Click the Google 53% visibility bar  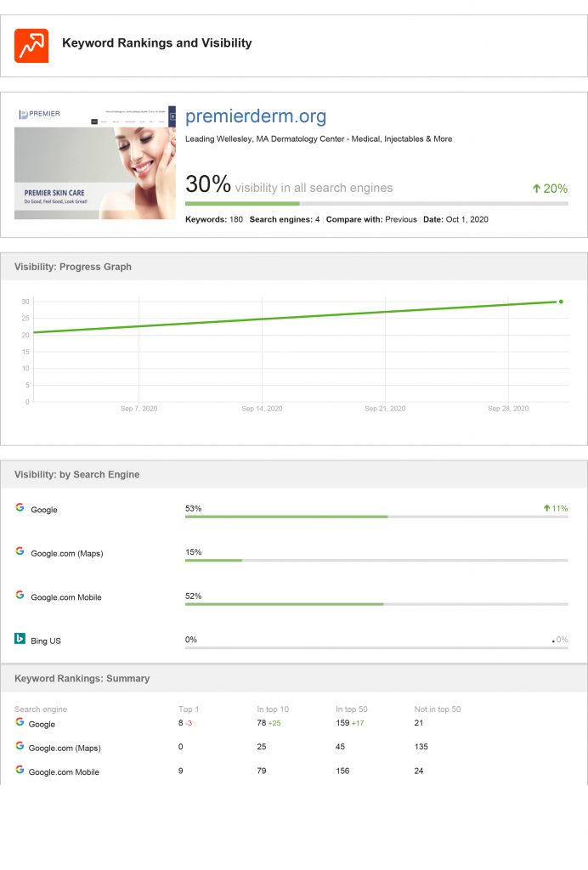point(376,517)
